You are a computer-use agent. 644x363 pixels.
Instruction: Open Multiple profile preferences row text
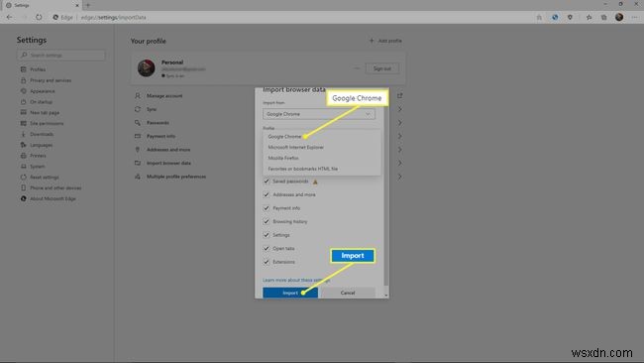tap(176, 177)
